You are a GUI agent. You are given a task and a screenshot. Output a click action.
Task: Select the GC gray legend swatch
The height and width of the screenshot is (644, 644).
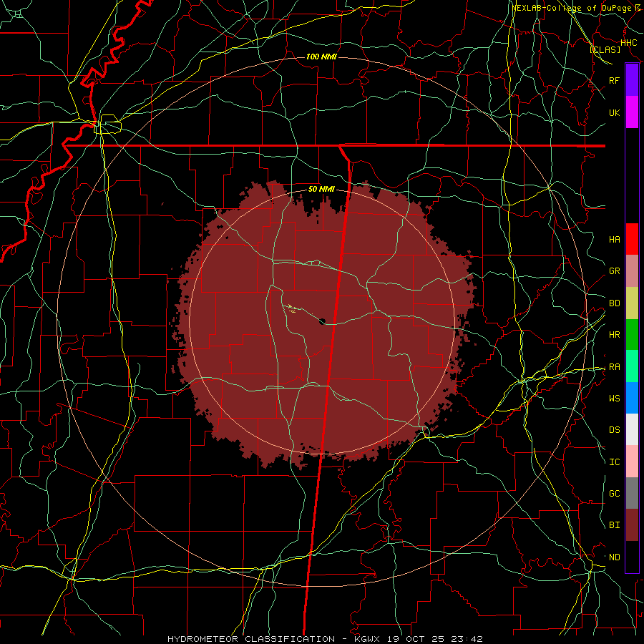[632, 493]
